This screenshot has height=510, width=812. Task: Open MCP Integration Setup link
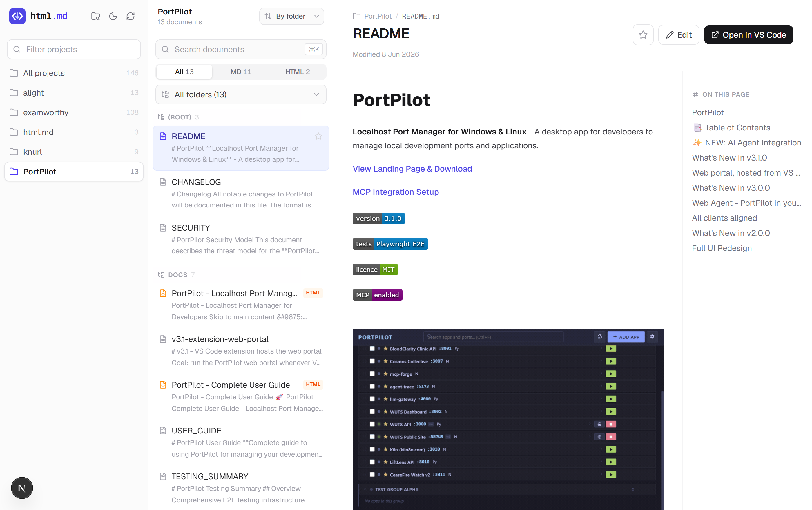coord(396,192)
